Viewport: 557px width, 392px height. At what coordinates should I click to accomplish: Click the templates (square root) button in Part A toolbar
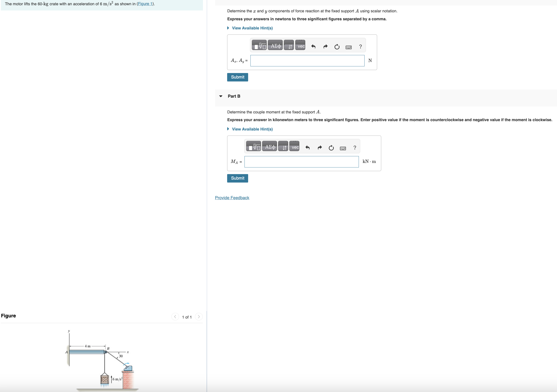pyautogui.click(x=259, y=46)
